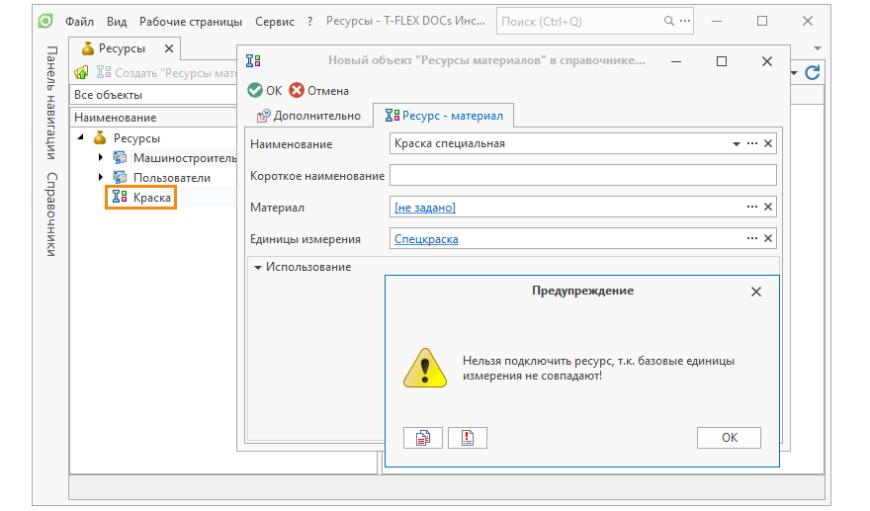Click the search magnifier icon

coord(669,21)
